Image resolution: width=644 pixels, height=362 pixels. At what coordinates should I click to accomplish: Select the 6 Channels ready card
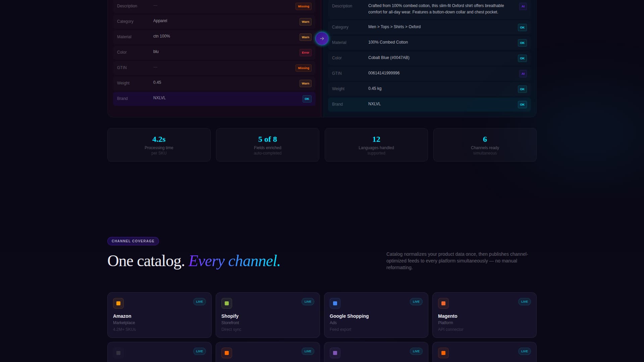tap(485, 145)
